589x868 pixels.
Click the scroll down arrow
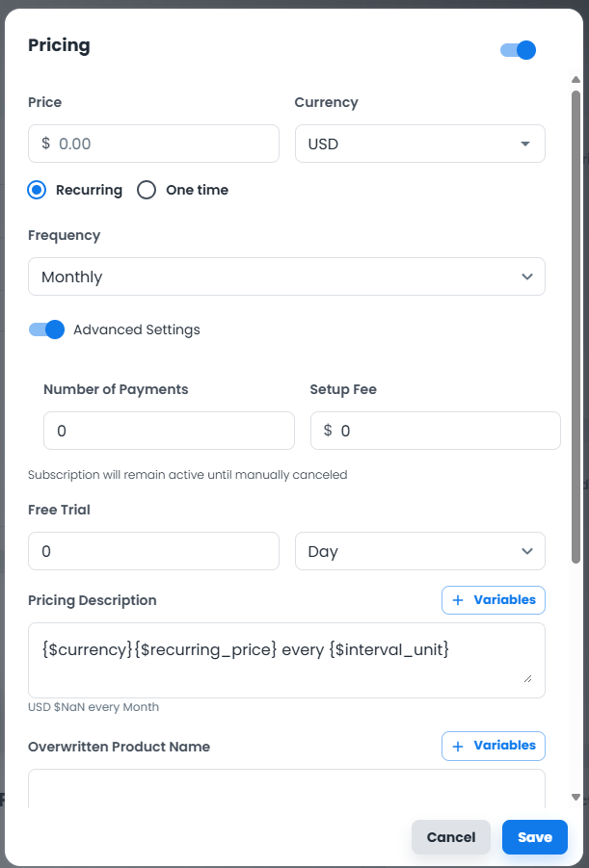576,798
